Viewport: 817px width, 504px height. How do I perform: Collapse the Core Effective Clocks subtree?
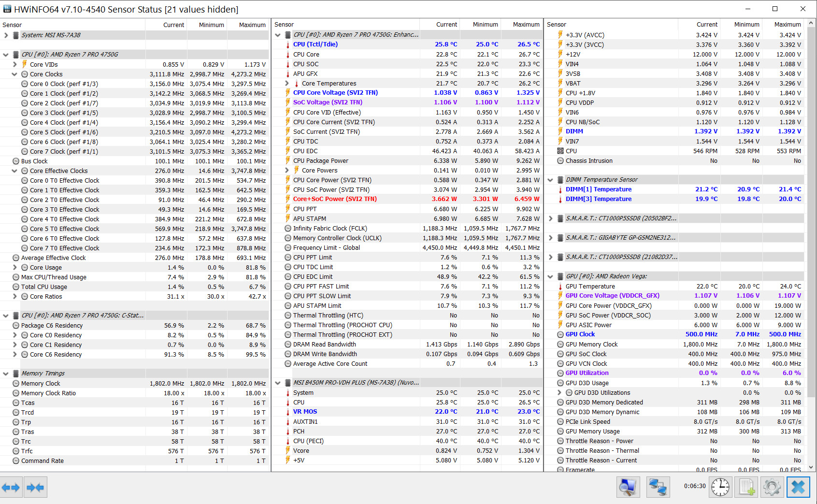[14, 171]
